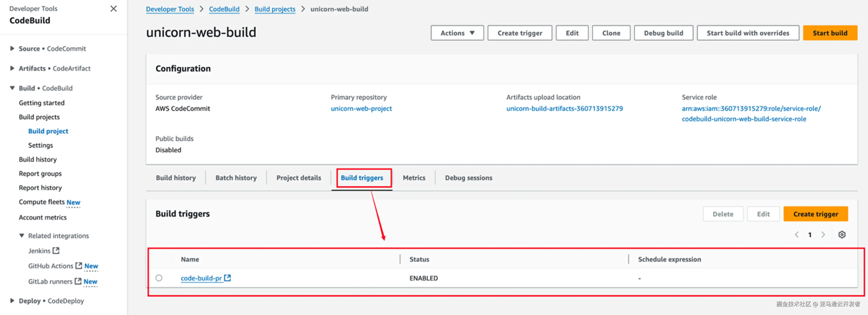Image resolution: width=868 pixels, height=315 pixels.
Task: Open Compute fleets in sidebar
Action: 42,202
